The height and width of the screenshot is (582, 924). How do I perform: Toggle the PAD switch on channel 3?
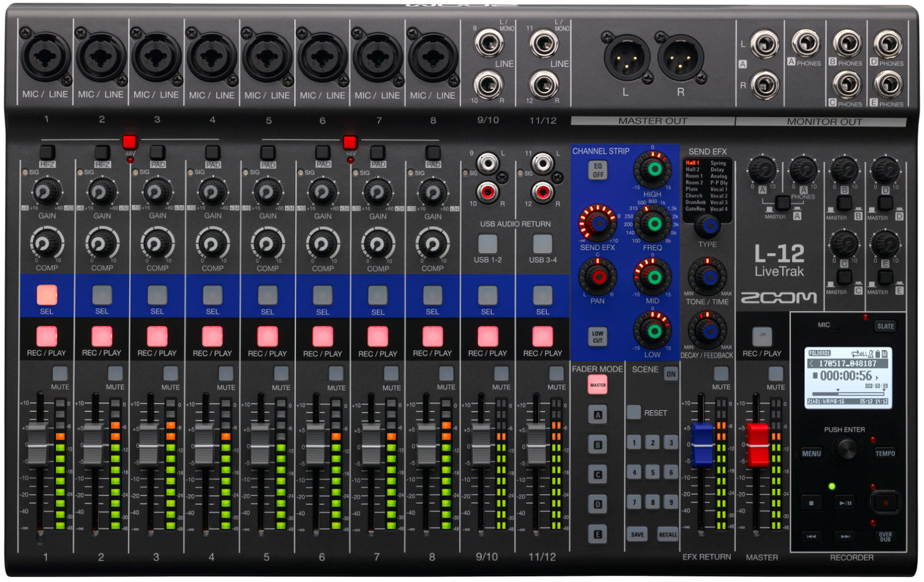coord(158,152)
